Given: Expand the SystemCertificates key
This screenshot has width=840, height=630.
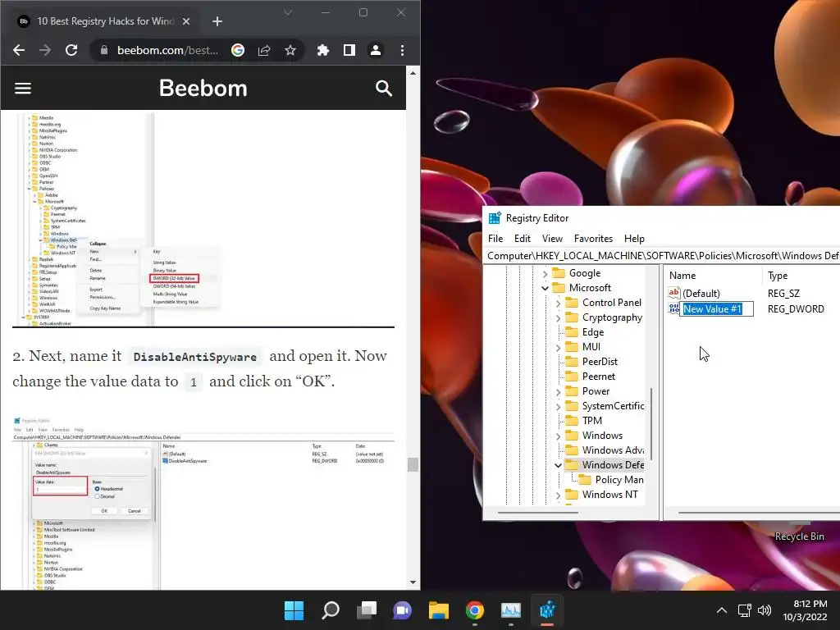Looking at the screenshot, I should (558, 407).
